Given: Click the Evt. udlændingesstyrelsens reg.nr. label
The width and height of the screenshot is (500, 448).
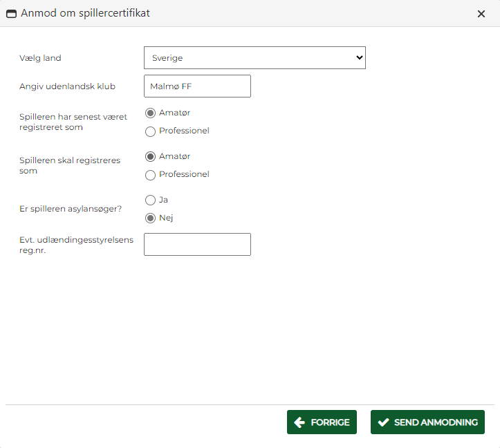Looking at the screenshot, I should point(76,245).
